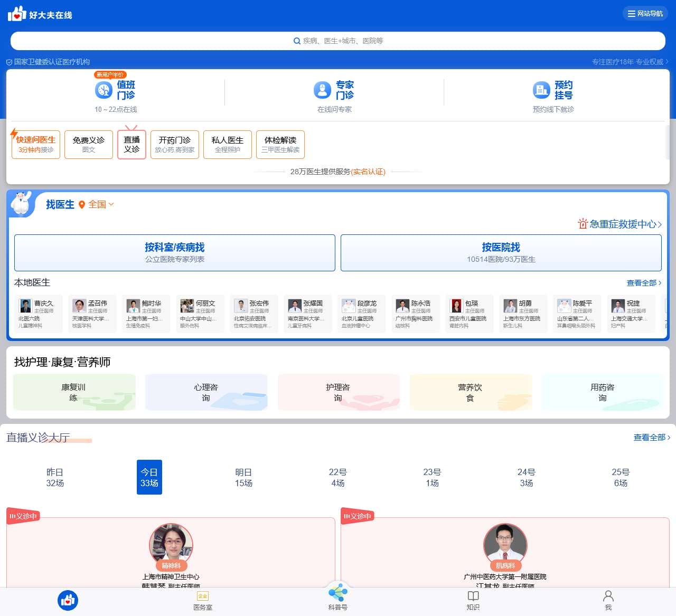Click doctor 张耀国 avatar
This screenshot has height=616, width=676.
(295, 306)
